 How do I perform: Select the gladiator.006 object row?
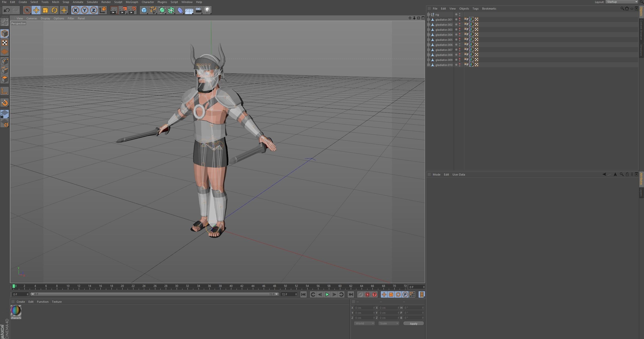click(444, 45)
